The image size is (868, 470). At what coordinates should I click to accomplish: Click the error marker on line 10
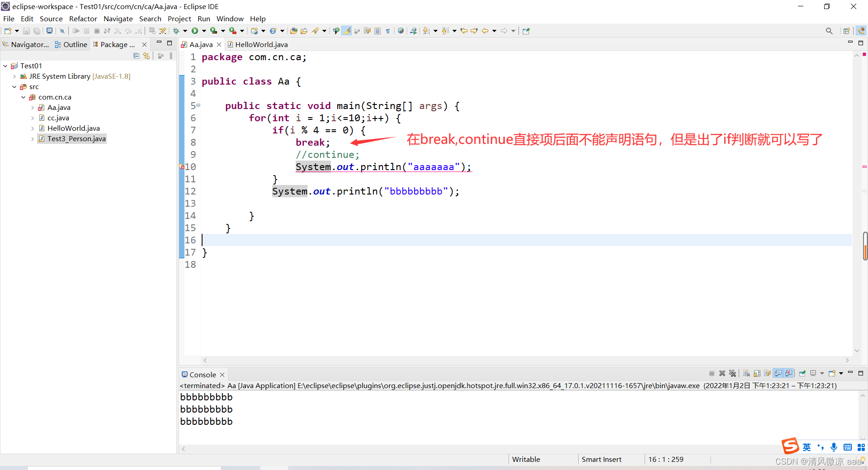(x=182, y=167)
